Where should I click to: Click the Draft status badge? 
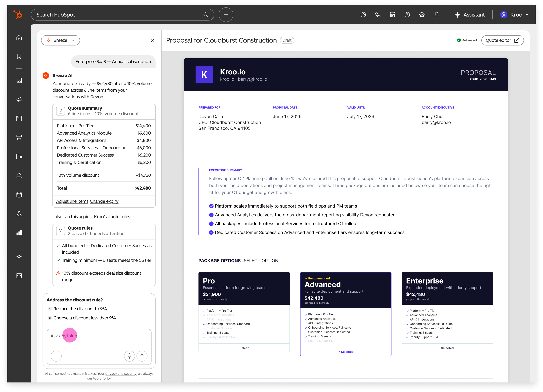[287, 40]
